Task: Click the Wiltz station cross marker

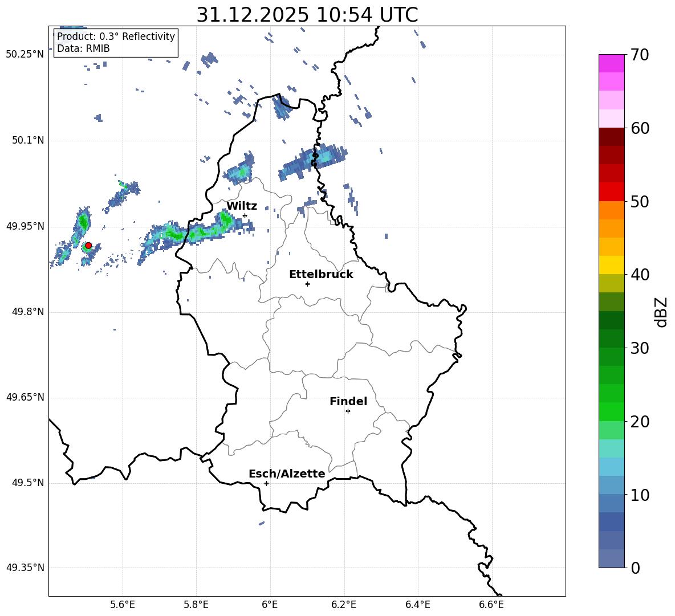Action: [245, 215]
